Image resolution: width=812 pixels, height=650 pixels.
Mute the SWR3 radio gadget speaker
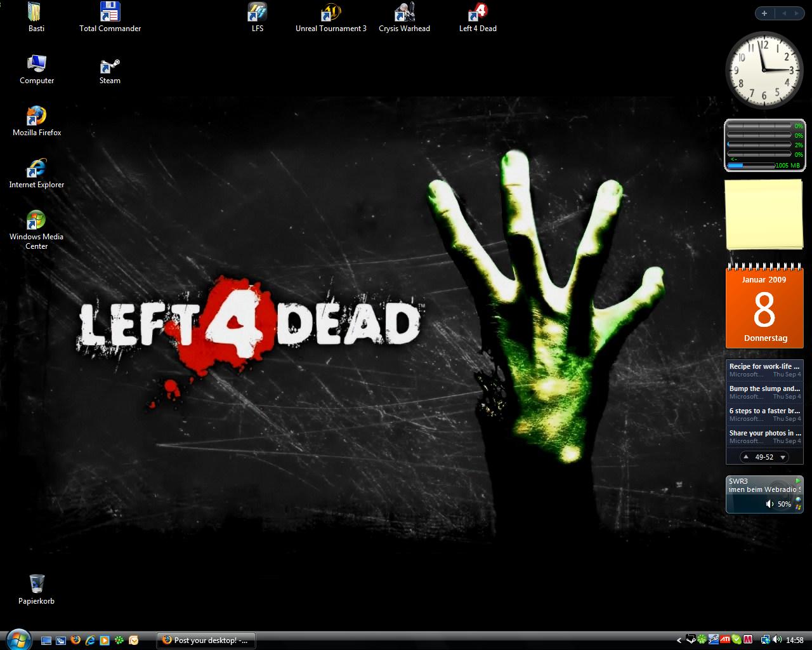(x=769, y=504)
